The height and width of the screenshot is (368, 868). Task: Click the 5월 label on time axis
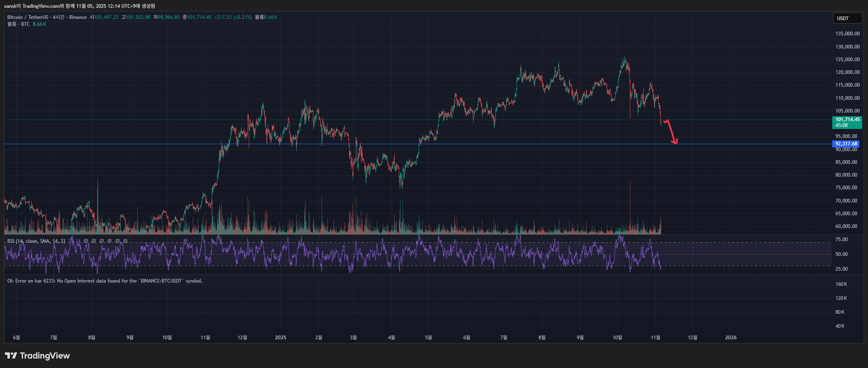428,338
